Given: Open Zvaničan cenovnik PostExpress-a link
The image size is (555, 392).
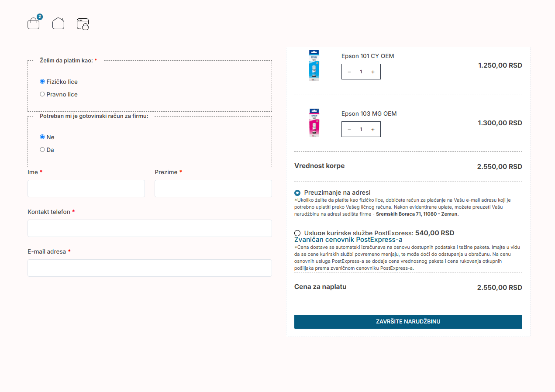Looking at the screenshot, I should 348,240.
